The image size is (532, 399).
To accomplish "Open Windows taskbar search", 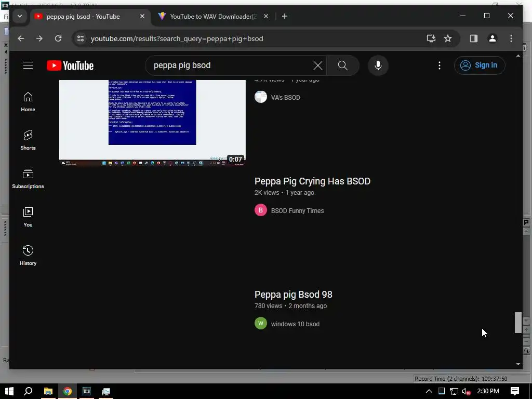I will 28,391.
